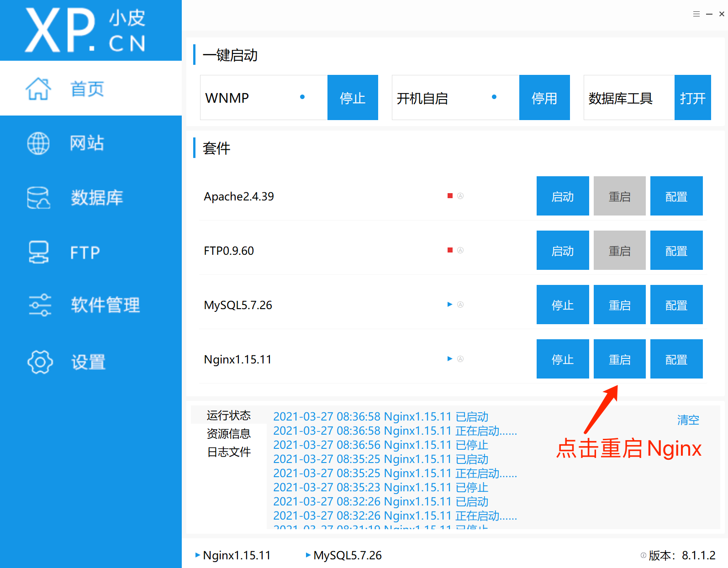This screenshot has width=728, height=568.
Task: Open the 首页 home page
Action: (x=91, y=88)
